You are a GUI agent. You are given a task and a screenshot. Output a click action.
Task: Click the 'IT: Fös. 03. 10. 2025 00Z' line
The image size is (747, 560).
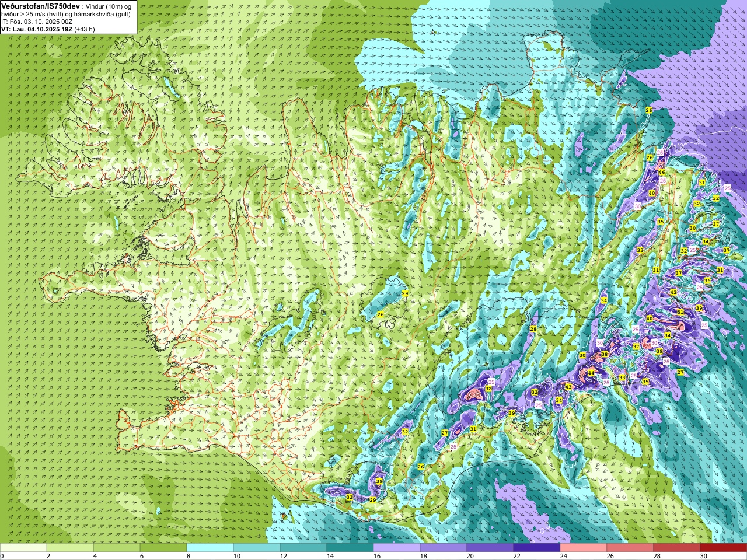click(x=37, y=21)
